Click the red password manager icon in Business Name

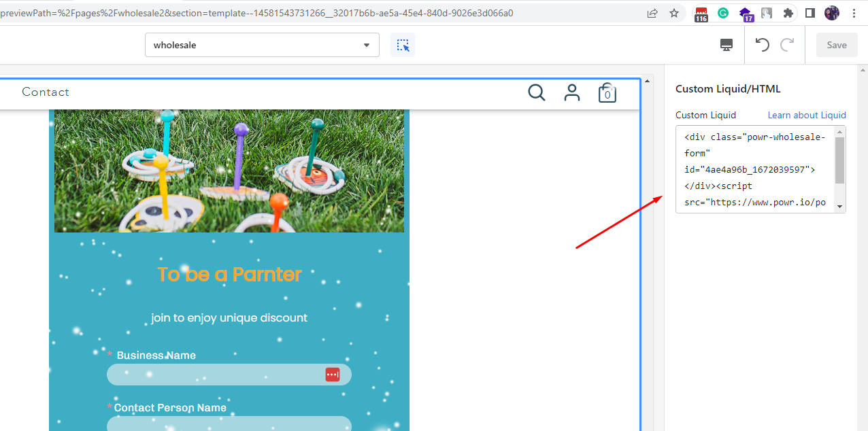pyautogui.click(x=332, y=375)
